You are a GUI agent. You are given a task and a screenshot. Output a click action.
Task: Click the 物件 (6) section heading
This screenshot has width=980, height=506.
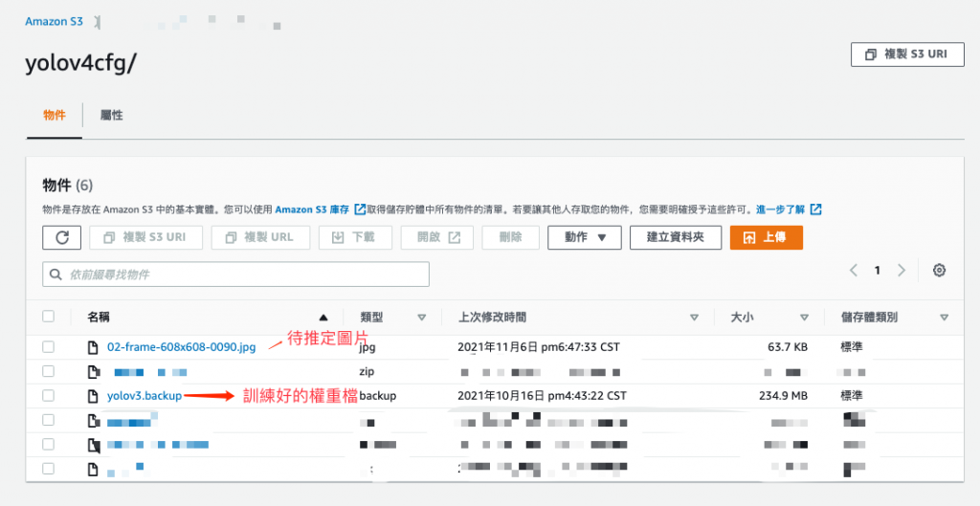pyautogui.click(x=68, y=186)
